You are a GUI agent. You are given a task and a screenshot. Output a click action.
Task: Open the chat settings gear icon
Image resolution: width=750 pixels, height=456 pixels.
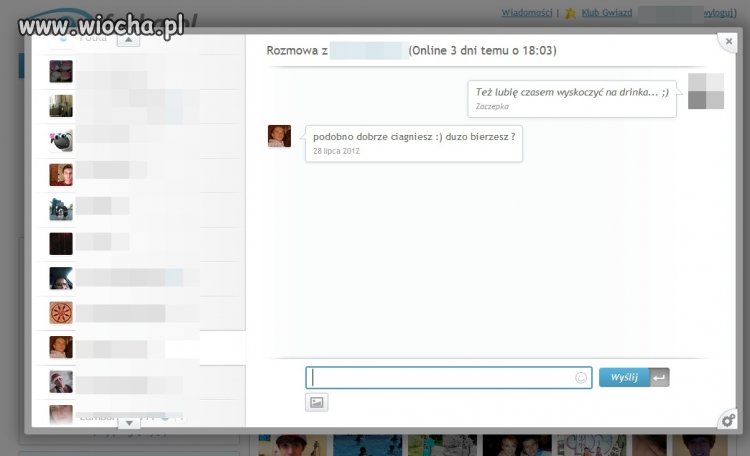point(728,420)
